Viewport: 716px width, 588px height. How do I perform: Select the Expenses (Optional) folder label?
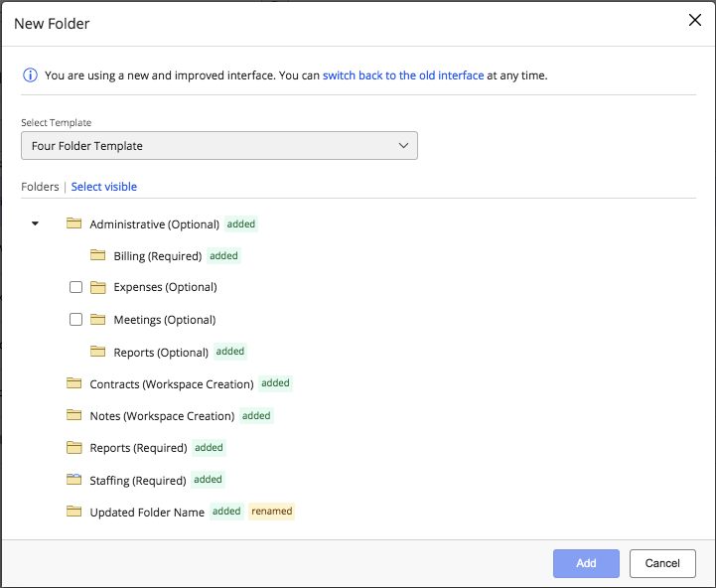point(165,287)
